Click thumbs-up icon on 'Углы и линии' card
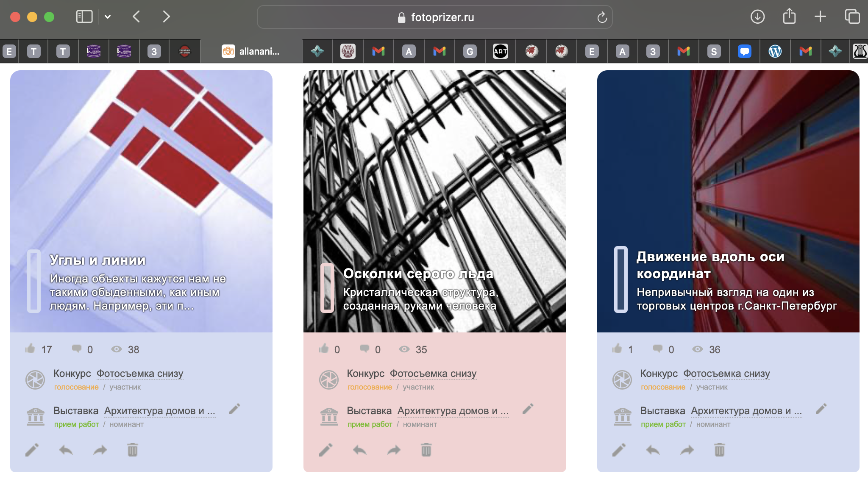Viewport: 868px width, 487px height. [30, 349]
